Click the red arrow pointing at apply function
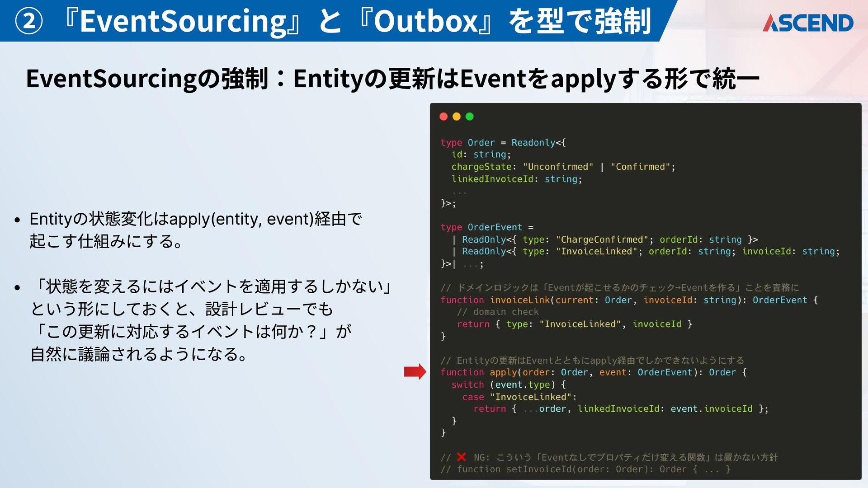 pos(415,371)
